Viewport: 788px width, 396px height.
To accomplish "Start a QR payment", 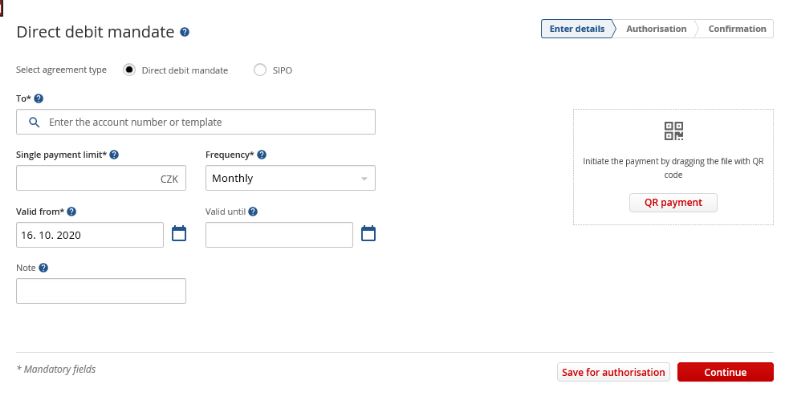I will (673, 203).
